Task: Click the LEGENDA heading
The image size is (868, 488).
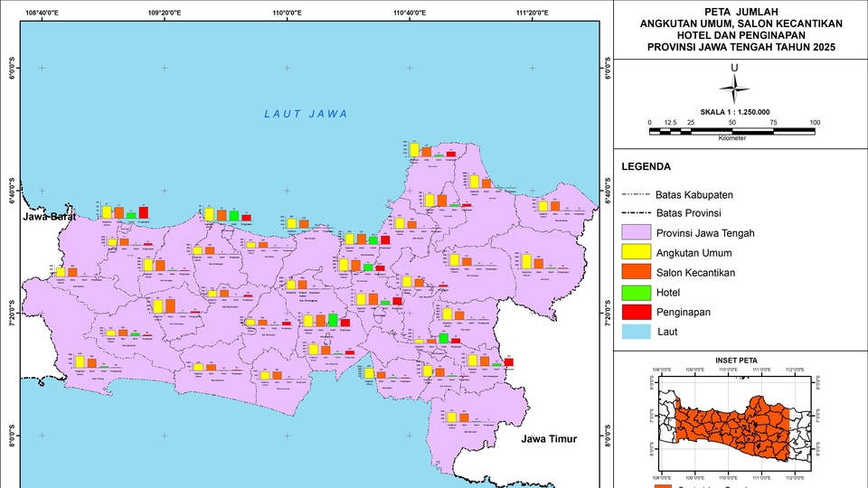Action: click(646, 167)
